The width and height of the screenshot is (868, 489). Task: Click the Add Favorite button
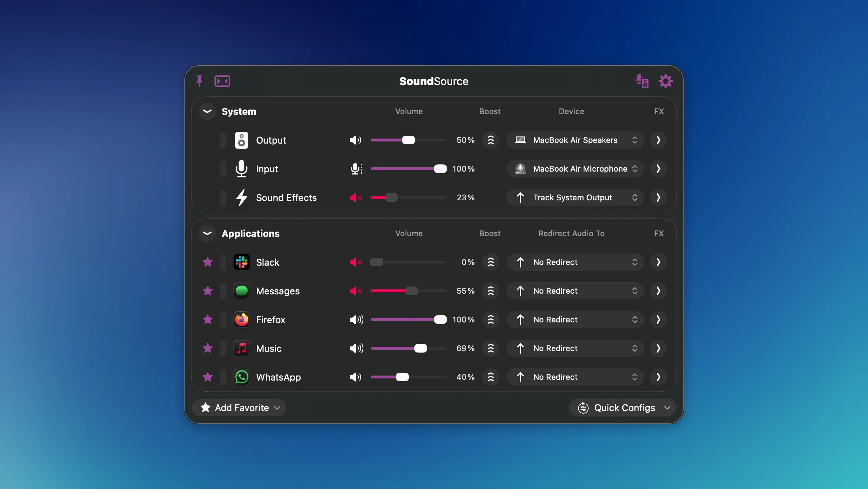point(239,407)
